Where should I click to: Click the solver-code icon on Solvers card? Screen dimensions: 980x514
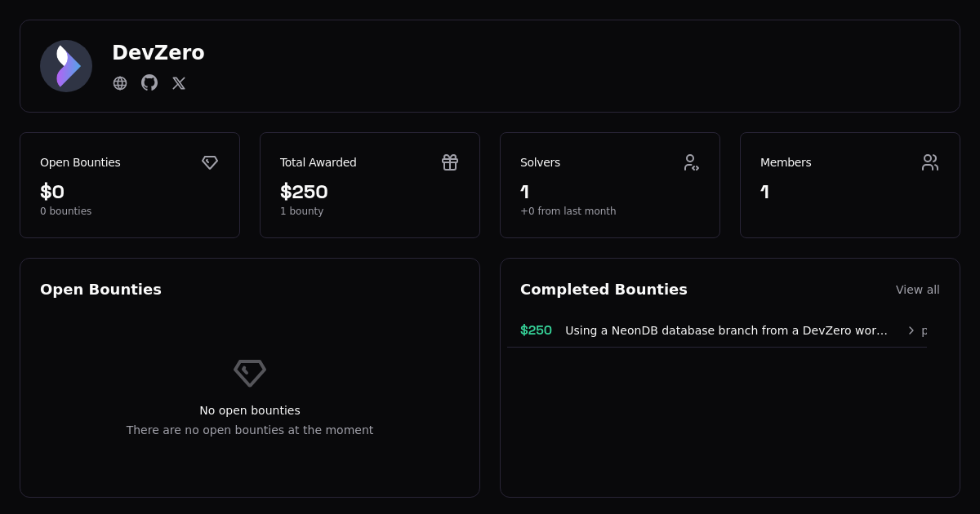[x=692, y=162]
